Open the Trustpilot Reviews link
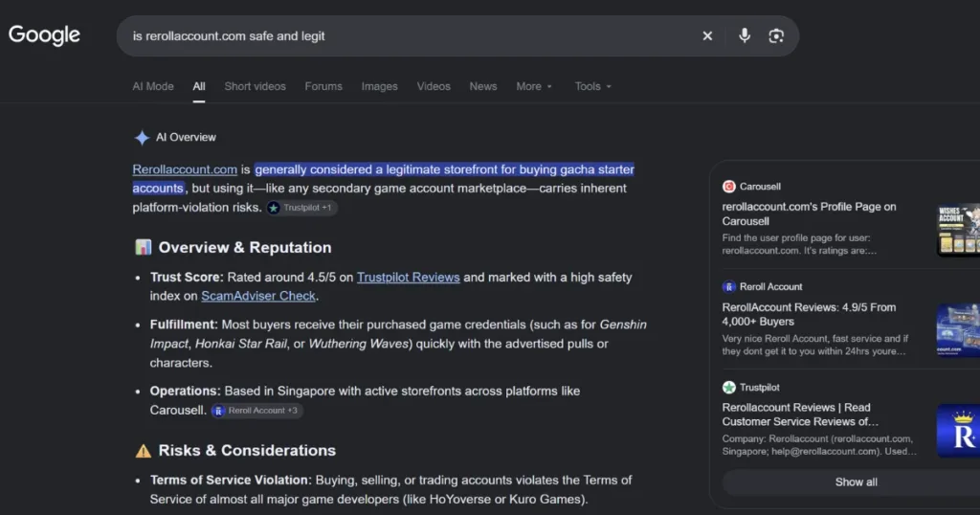The image size is (980, 515). coord(408,277)
